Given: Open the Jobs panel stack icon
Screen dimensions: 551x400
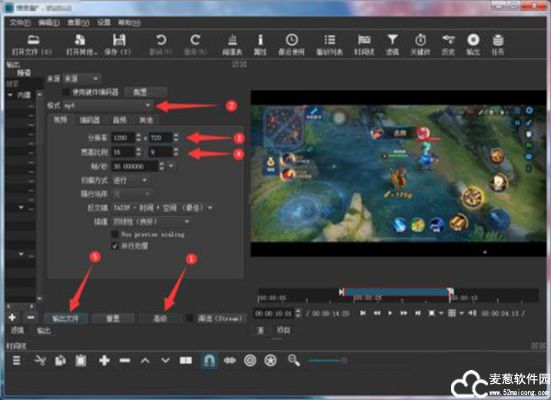Looking at the screenshot, I should [498, 44].
